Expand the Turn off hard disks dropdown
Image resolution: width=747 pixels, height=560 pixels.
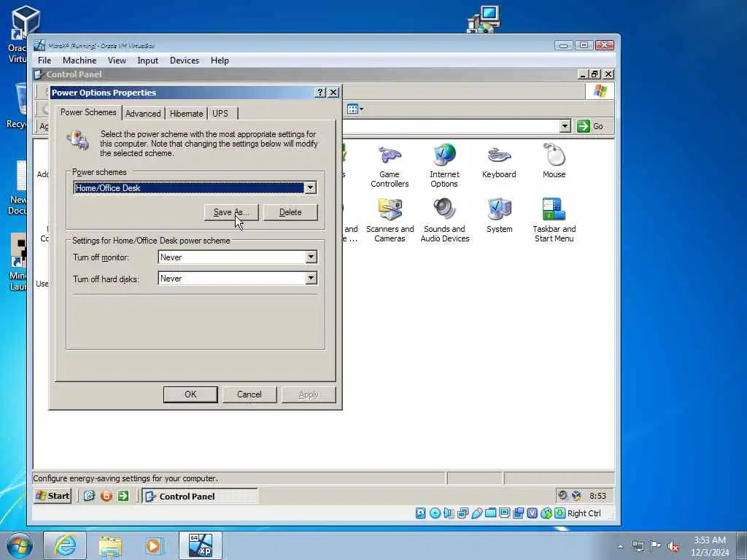coord(311,278)
